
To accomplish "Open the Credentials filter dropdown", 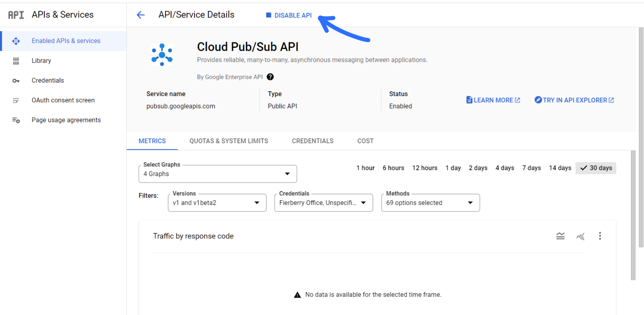I will pos(324,203).
